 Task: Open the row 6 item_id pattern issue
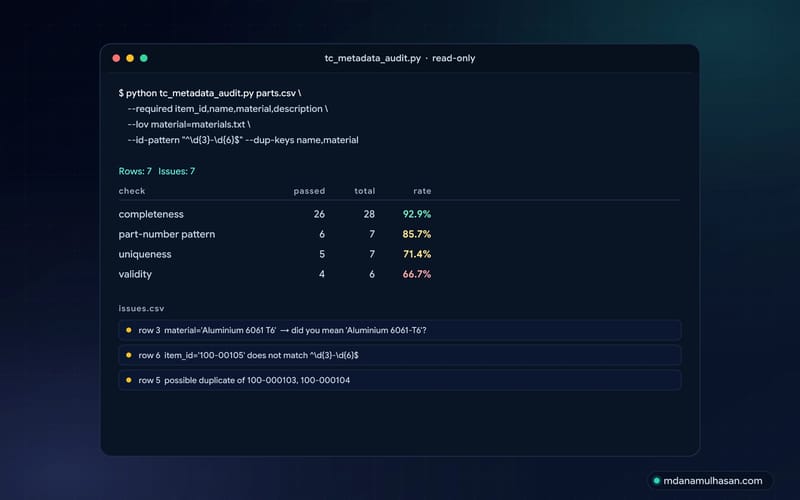(399, 355)
